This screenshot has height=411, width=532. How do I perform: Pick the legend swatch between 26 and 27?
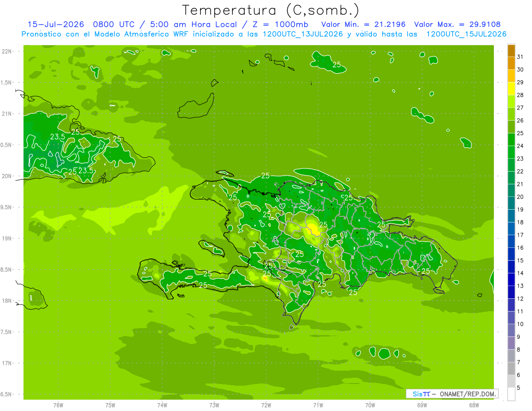pyautogui.click(x=511, y=114)
